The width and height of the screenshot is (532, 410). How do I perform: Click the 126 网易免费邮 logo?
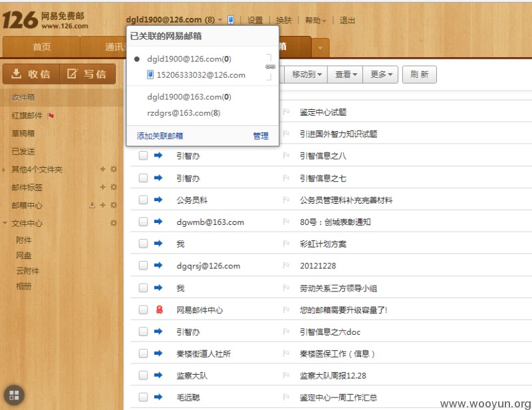pos(45,20)
